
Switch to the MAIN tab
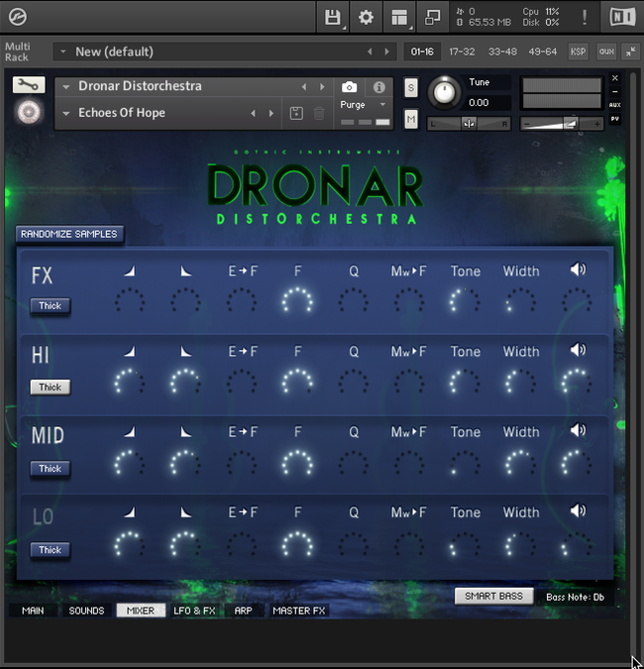pos(33,611)
